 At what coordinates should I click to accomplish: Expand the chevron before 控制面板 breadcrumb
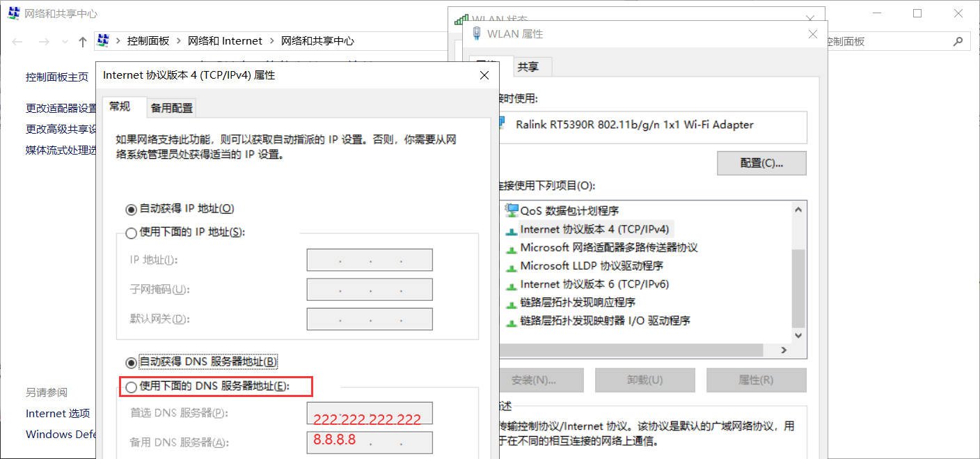click(118, 41)
